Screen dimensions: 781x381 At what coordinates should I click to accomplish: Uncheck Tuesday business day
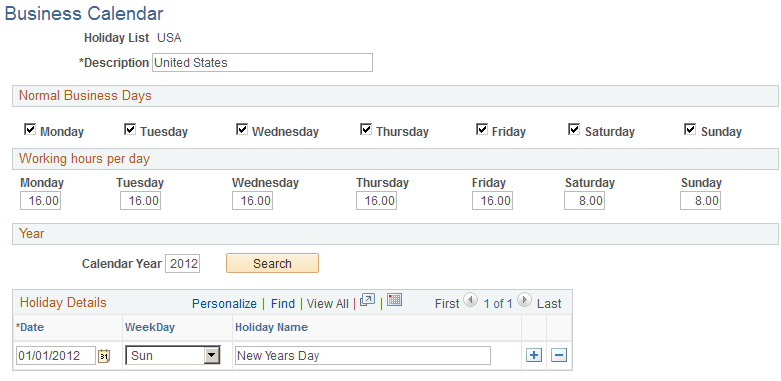(x=130, y=130)
